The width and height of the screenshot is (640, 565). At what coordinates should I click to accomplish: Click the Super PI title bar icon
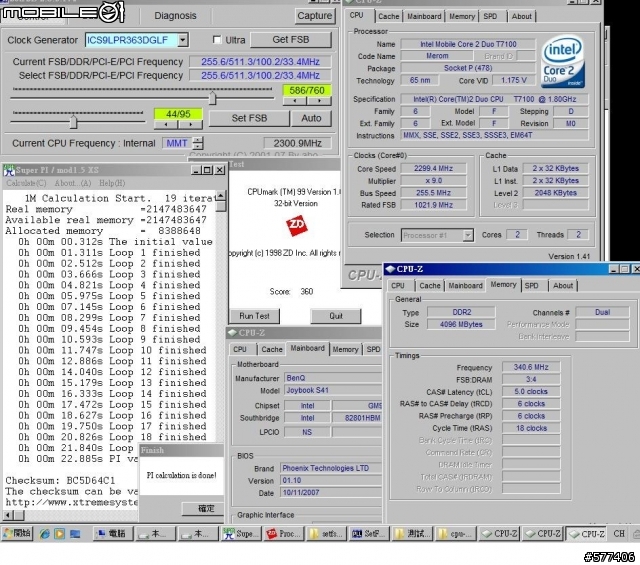point(9,170)
